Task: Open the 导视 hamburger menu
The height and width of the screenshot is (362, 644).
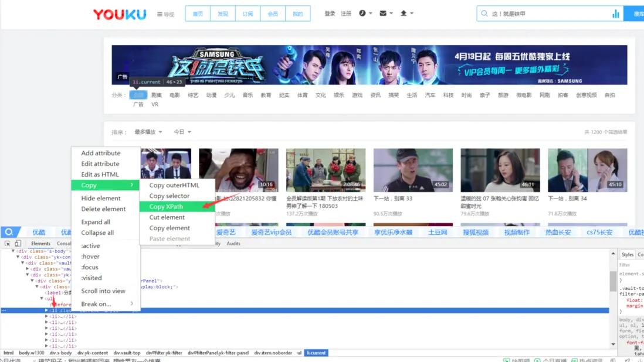Action: [165, 14]
